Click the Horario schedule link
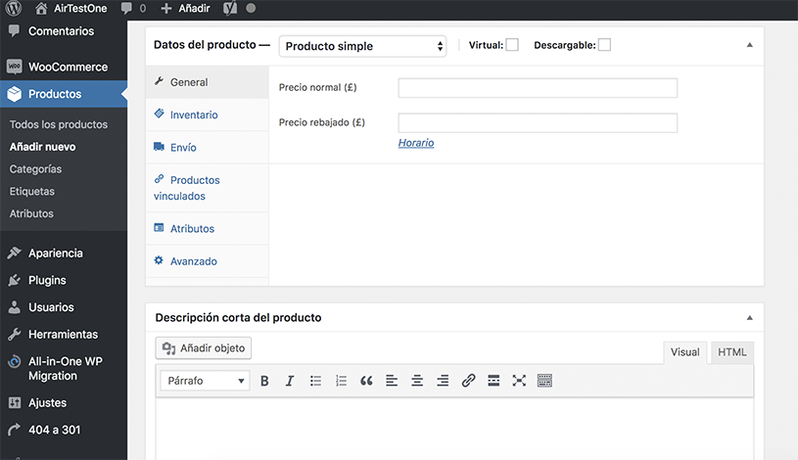The height and width of the screenshot is (460, 798). pos(416,143)
